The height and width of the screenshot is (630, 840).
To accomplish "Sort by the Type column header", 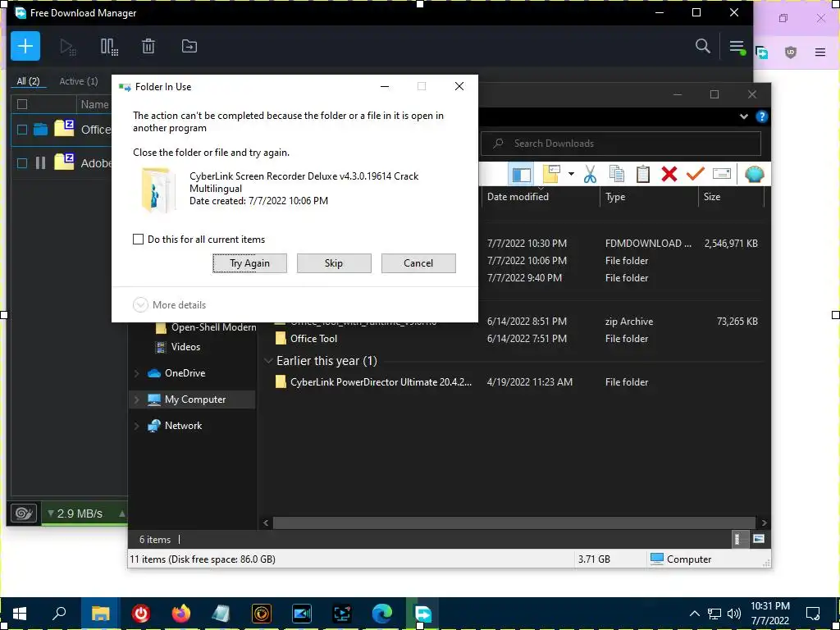I will pos(648,197).
